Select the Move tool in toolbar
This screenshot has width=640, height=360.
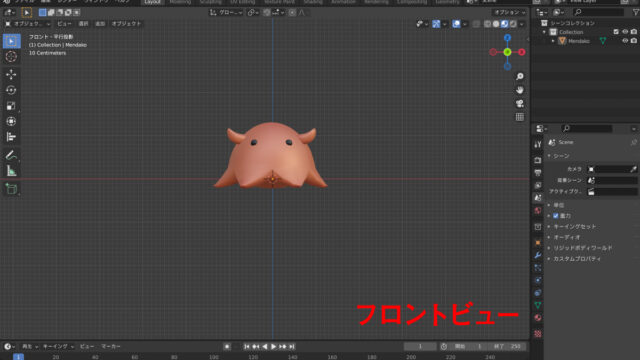11,74
